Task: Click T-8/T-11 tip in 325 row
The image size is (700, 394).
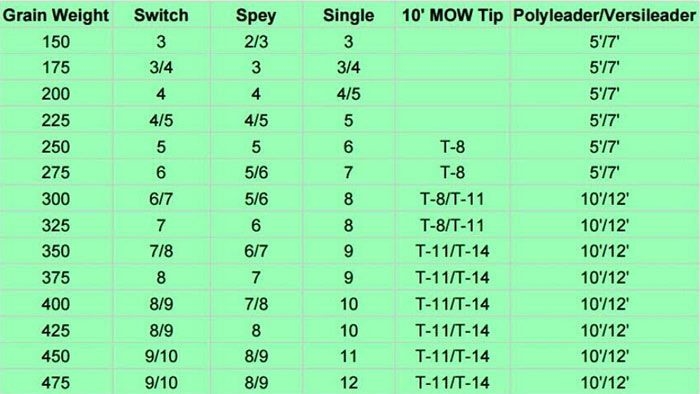Action: click(452, 225)
